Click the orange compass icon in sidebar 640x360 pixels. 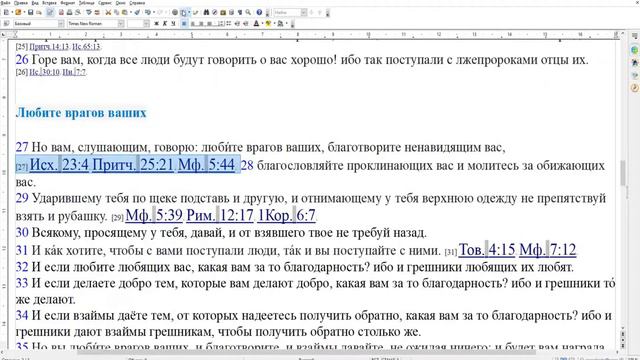tap(635, 87)
